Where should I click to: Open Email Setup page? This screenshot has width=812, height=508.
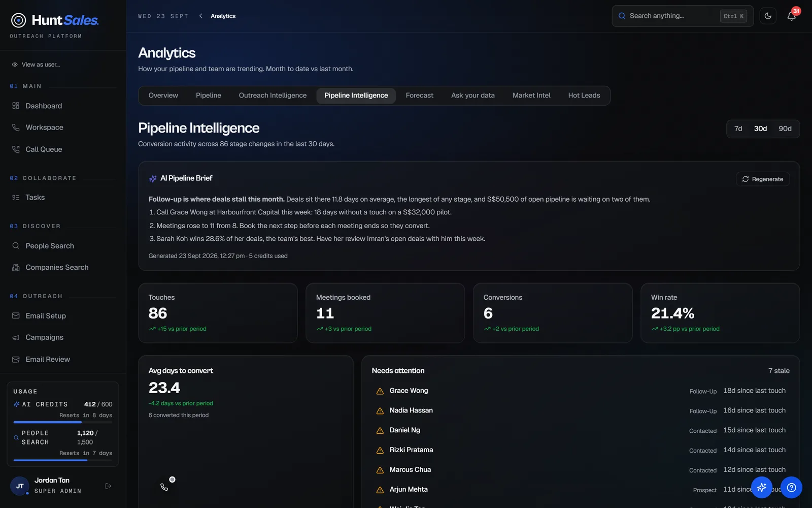[x=63, y=316]
